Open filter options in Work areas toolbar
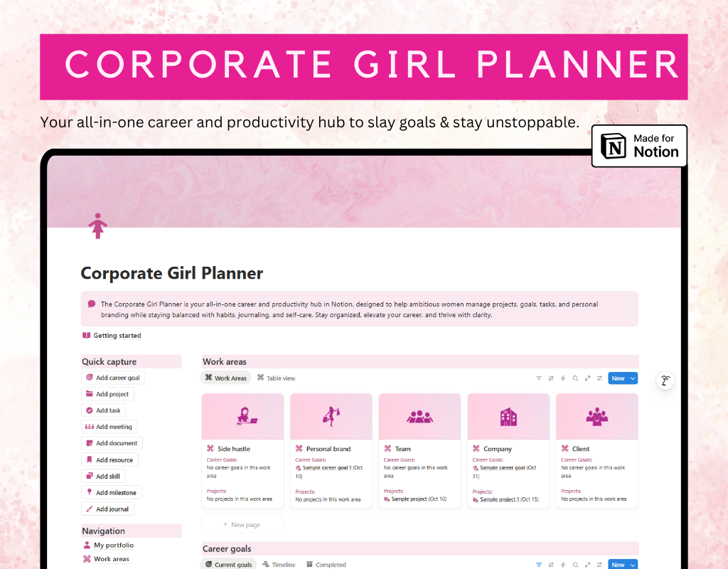The image size is (728, 569). tap(539, 378)
